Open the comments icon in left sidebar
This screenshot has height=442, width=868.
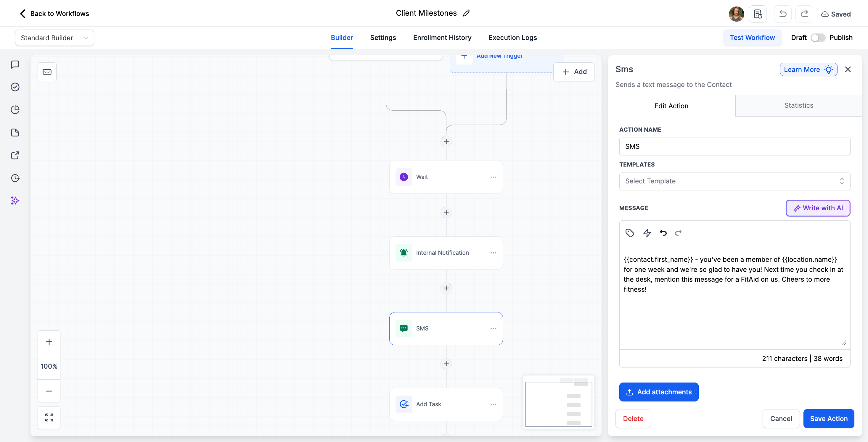[x=15, y=64]
